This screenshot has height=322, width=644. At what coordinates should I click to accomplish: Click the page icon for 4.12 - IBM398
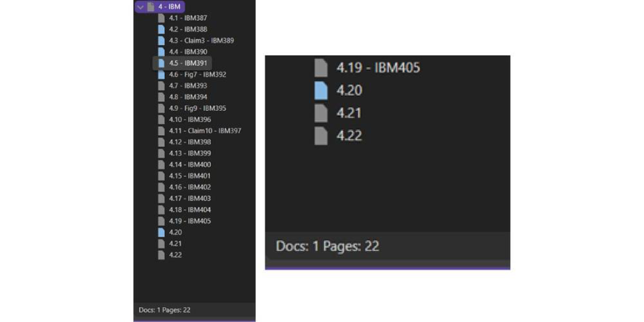[161, 142]
